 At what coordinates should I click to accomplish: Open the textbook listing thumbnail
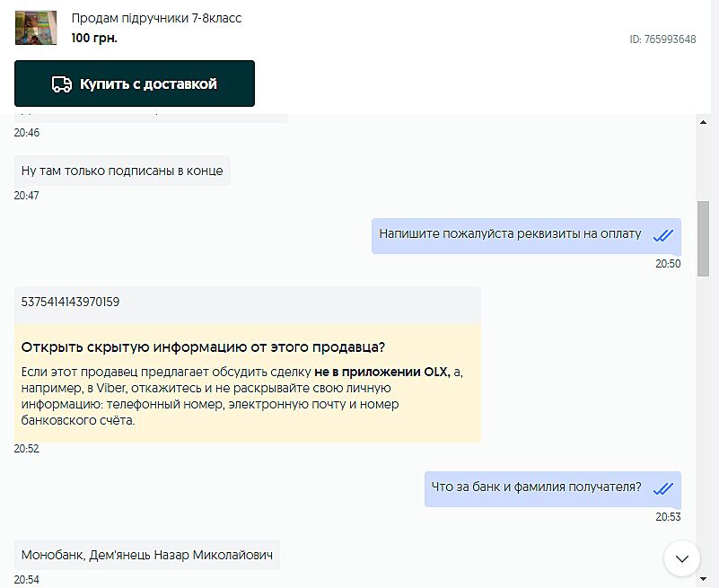(x=36, y=28)
